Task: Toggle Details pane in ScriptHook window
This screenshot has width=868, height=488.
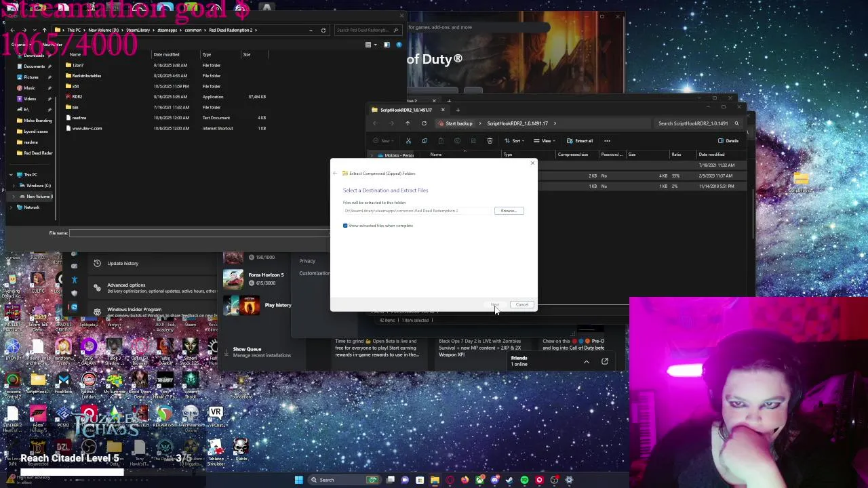Action: click(728, 141)
